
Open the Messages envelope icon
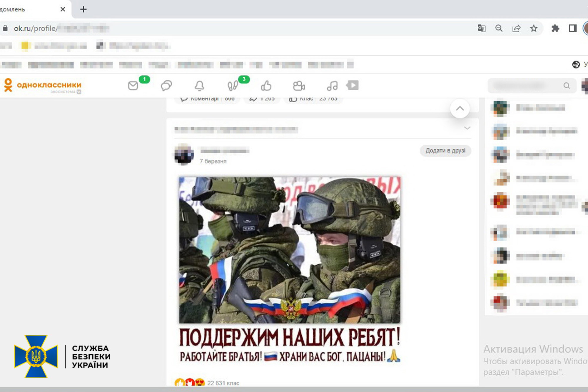(133, 86)
